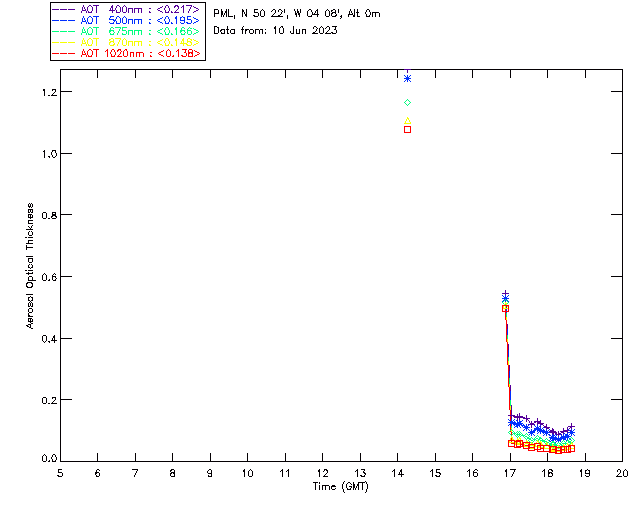Click the Time (GMT) axis title
This screenshot has height=512, width=640.
click(340, 486)
